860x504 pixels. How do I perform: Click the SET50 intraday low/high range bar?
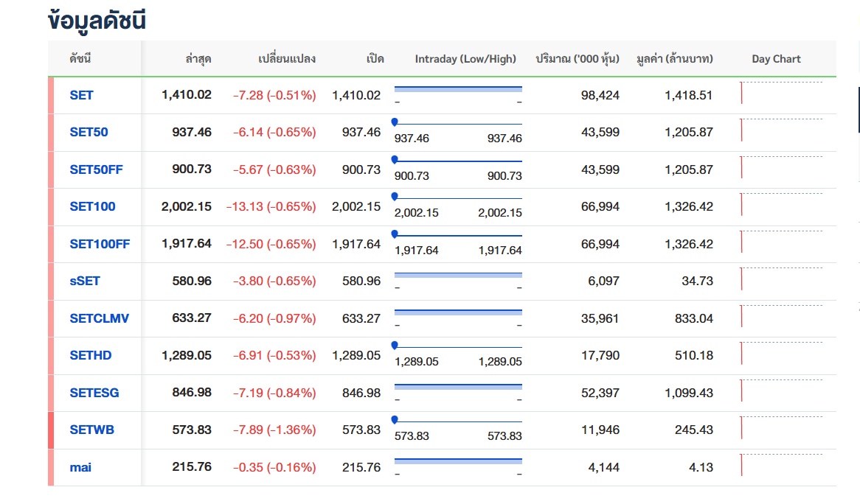[x=458, y=124]
